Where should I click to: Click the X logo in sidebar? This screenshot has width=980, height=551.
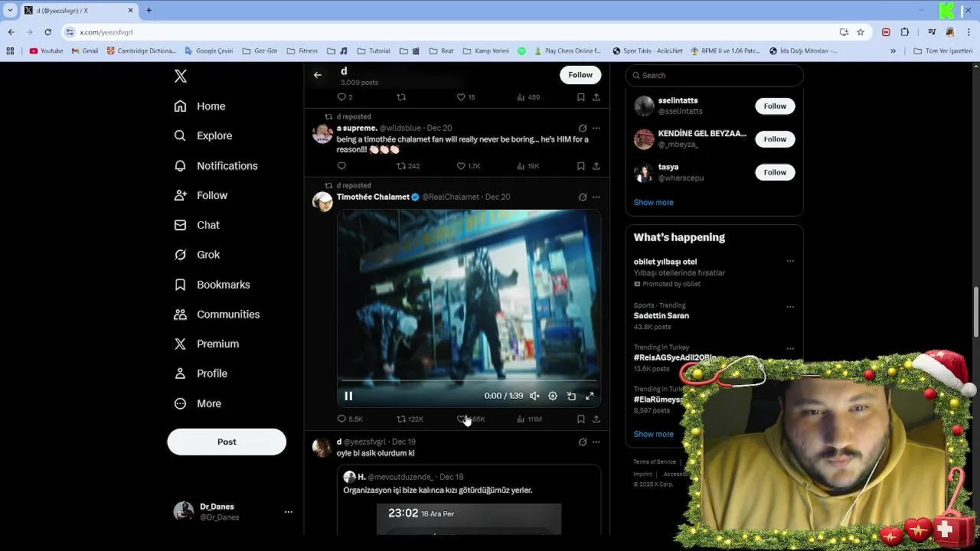pos(181,76)
